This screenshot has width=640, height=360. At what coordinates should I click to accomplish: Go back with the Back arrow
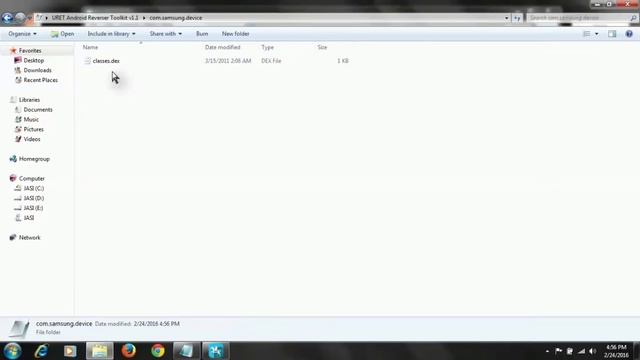[x=7, y=18]
